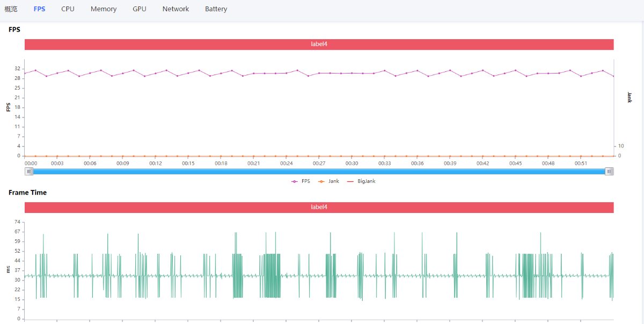The image size is (644, 324).
Task: Click the 00:27 label on the FPS time axis
Action: pyautogui.click(x=319, y=163)
